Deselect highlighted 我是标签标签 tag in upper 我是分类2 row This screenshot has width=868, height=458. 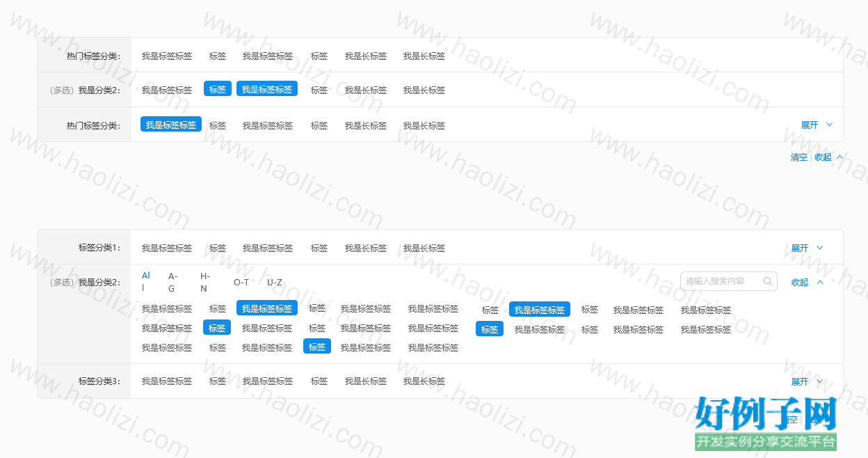tap(267, 89)
